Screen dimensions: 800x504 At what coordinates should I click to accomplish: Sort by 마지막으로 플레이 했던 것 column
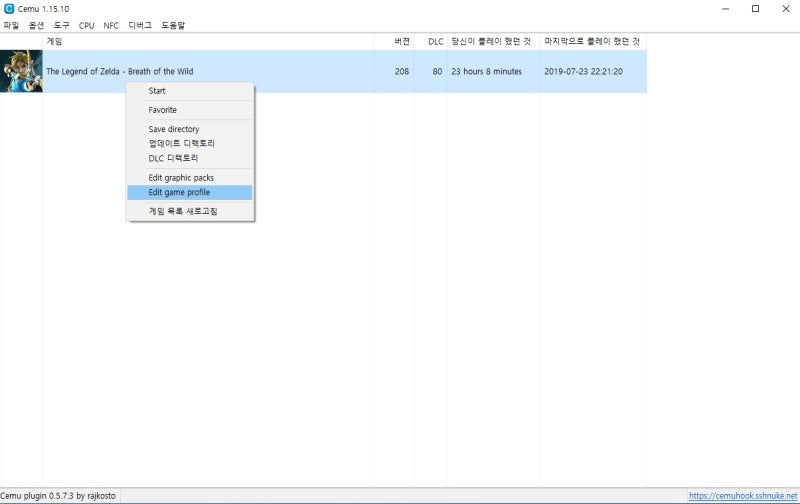[593, 41]
